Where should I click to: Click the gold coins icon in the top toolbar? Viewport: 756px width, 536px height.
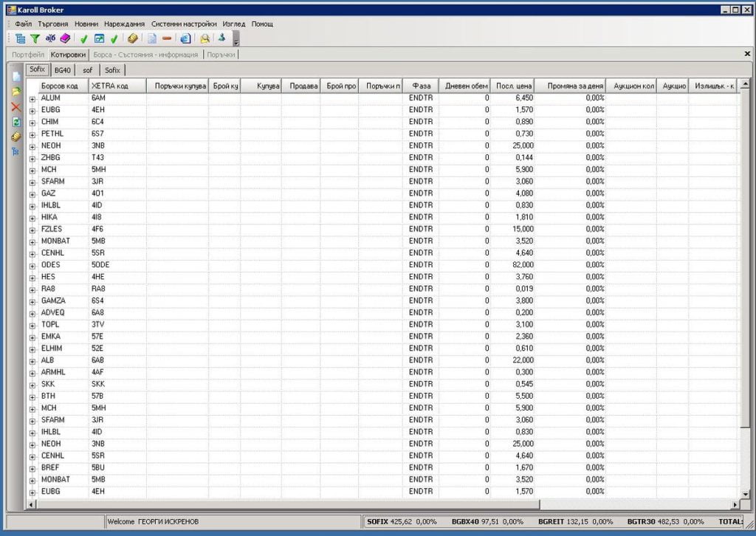pyautogui.click(x=133, y=38)
